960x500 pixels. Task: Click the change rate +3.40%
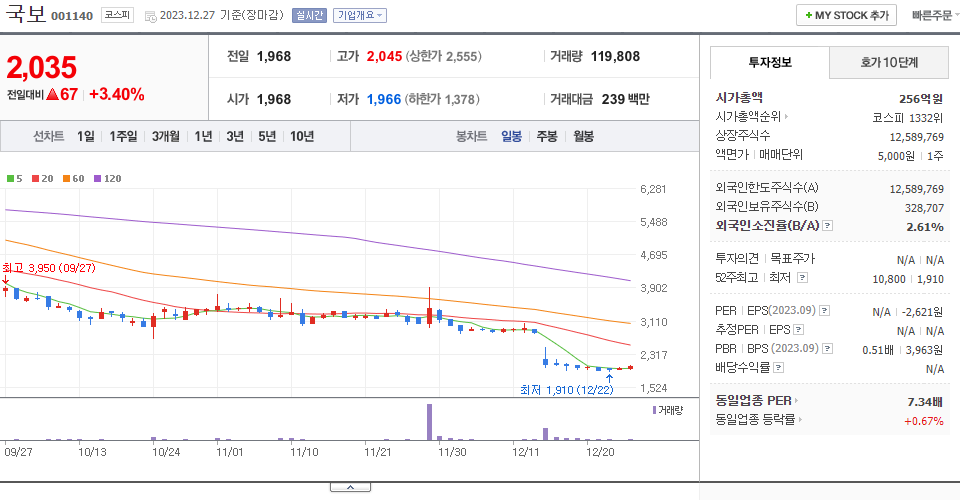pyautogui.click(x=116, y=94)
